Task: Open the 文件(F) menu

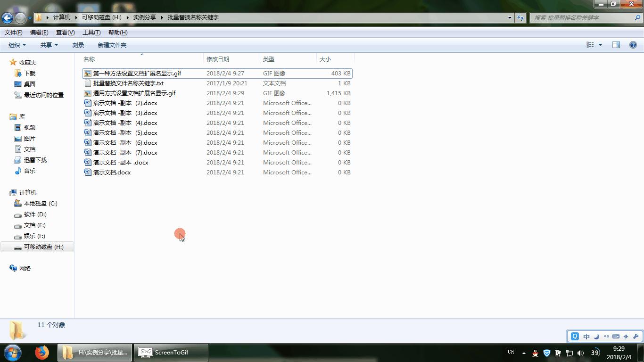Action: 13,33
